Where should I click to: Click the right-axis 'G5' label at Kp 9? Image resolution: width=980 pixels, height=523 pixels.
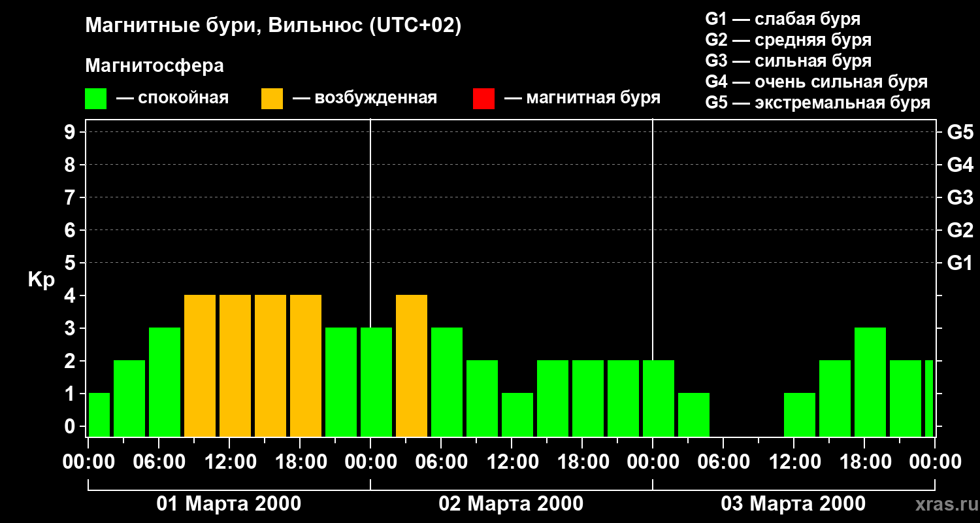pyautogui.click(x=960, y=132)
